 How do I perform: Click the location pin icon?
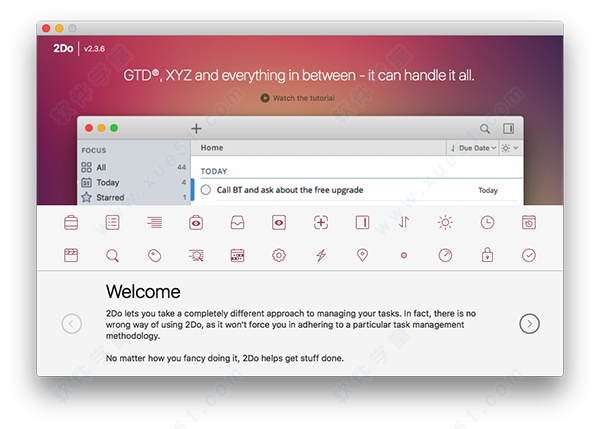pos(362,255)
